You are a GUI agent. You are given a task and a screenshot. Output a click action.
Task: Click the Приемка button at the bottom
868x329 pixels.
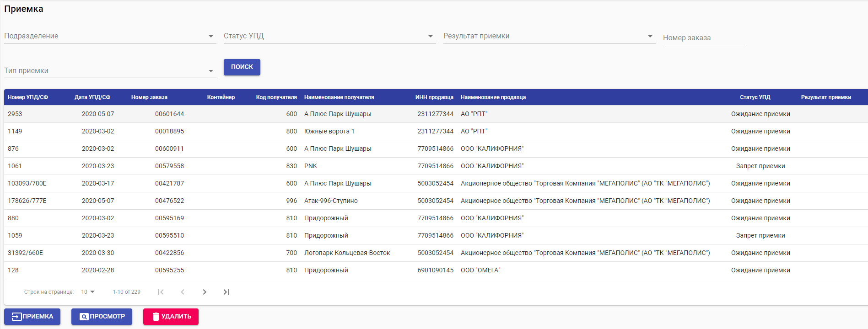pos(32,317)
